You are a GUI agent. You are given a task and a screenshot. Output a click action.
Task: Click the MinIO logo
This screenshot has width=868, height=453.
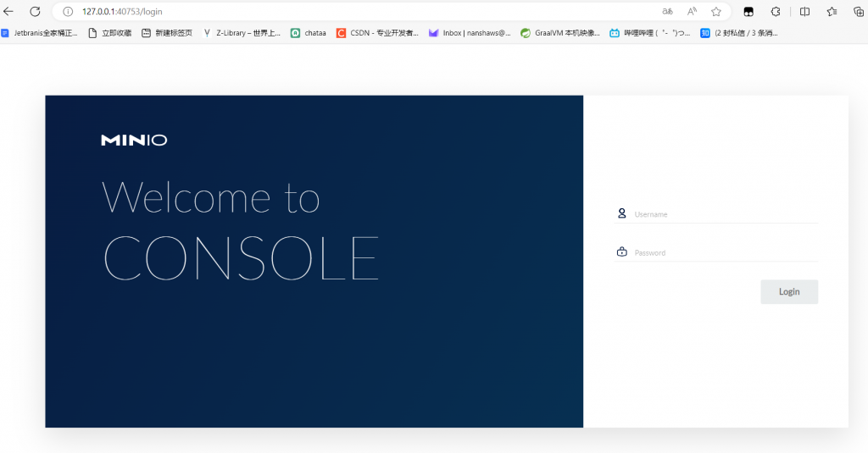(134, 141)
